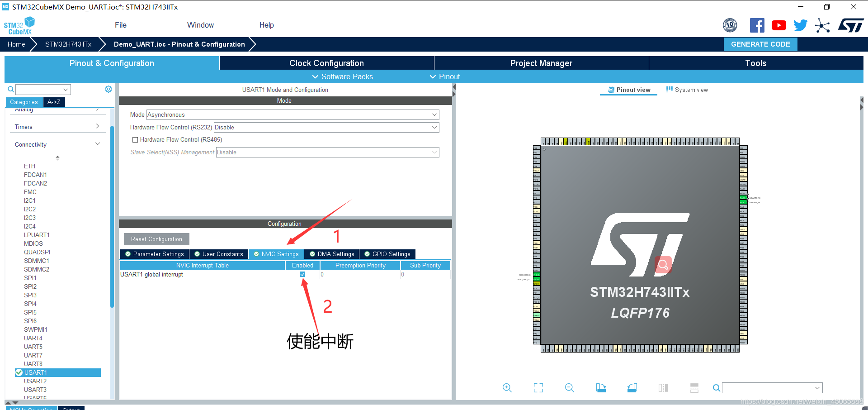Click the ST logo icon

pyautogui.click(x=851, y=25)
